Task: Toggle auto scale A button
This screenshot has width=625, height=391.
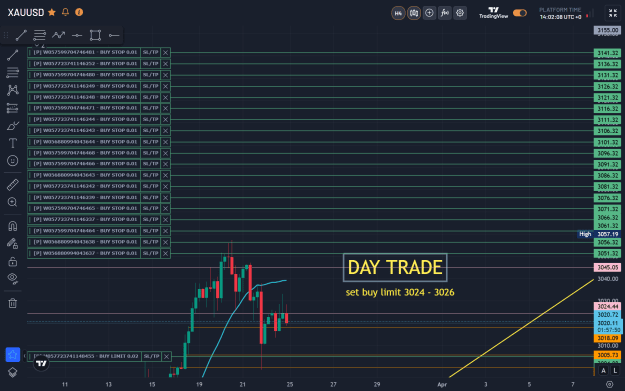Action: 603,371
